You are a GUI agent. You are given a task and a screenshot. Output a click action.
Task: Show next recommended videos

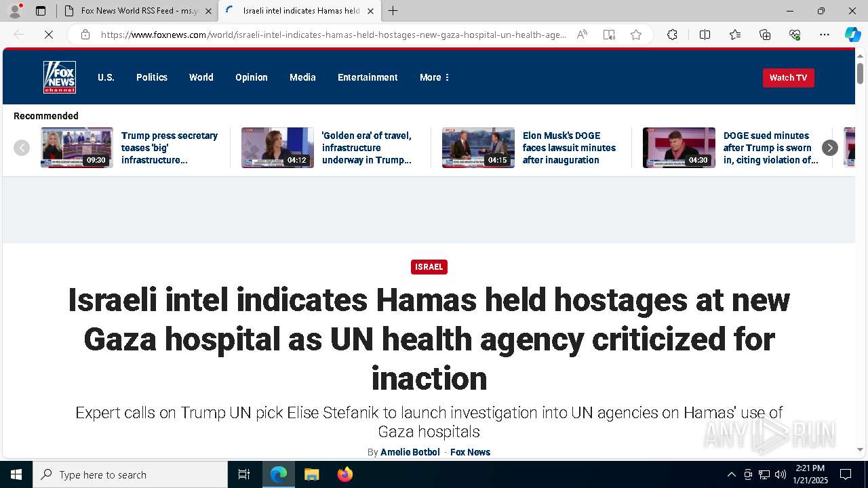pos(830,148)
